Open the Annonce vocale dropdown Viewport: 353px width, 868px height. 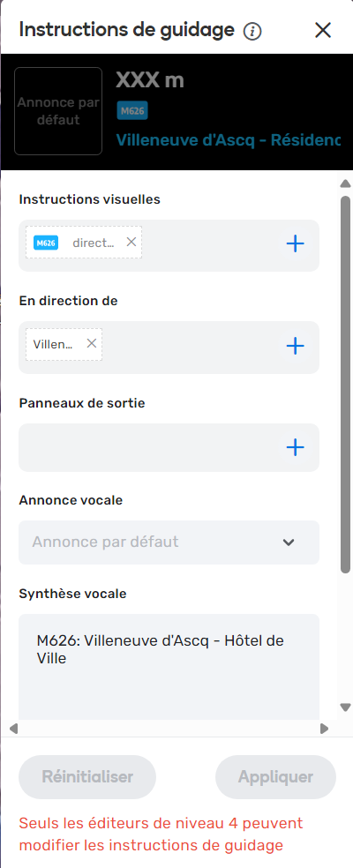[x=169, y=542]
